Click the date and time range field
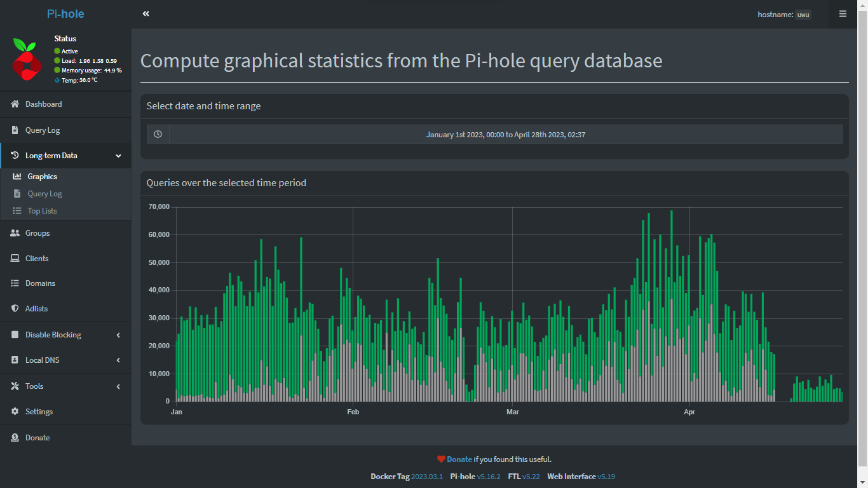 (x=505, y=135)
